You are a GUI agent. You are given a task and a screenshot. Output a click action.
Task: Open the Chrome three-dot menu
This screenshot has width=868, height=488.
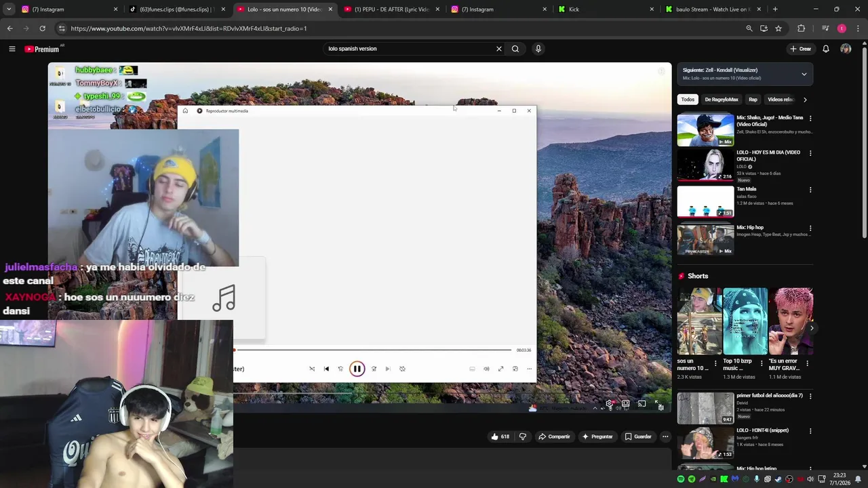coord(859,28)
